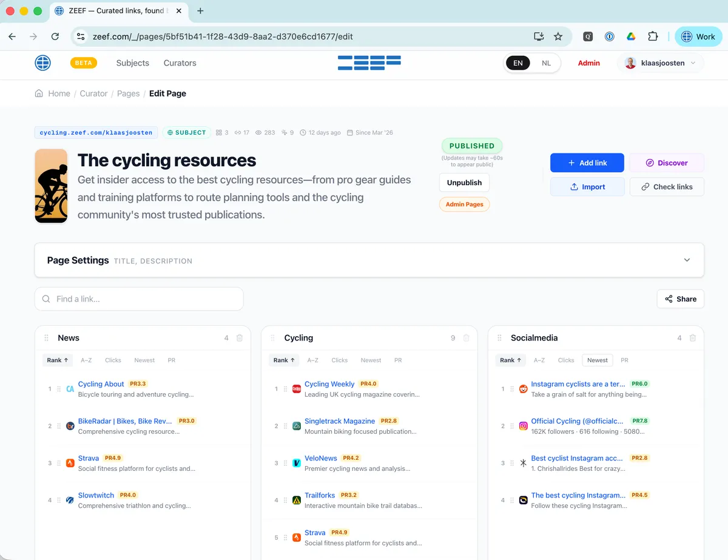Click the SUBJECT type badge

[x=186, y=132]
